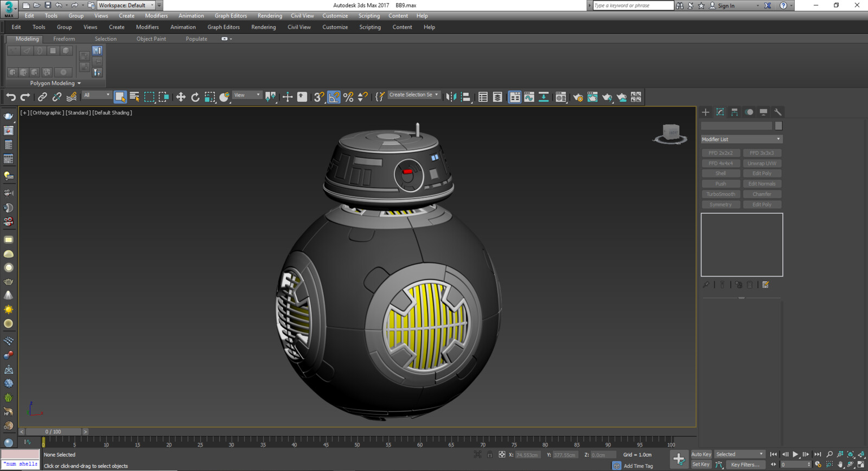Click the Mirror tool icon
Viewport: 868px width, 471px height.
coord(451,97)
